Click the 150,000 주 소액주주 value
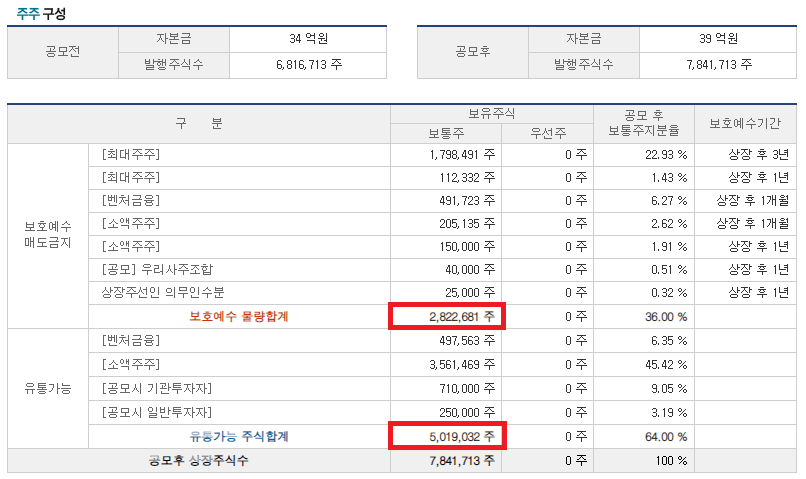Image resolution: width=806 pixels, height=479 pixels. click(x=467, y=247)
